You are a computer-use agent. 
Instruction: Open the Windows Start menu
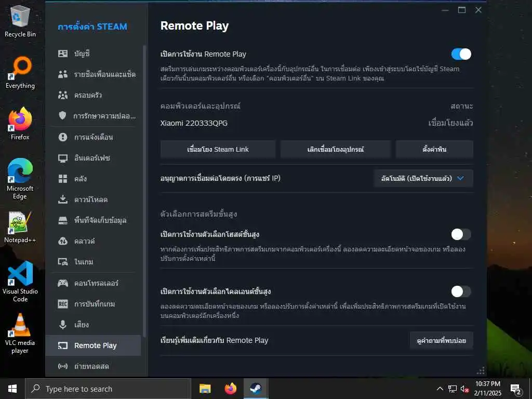click(12, 389)
